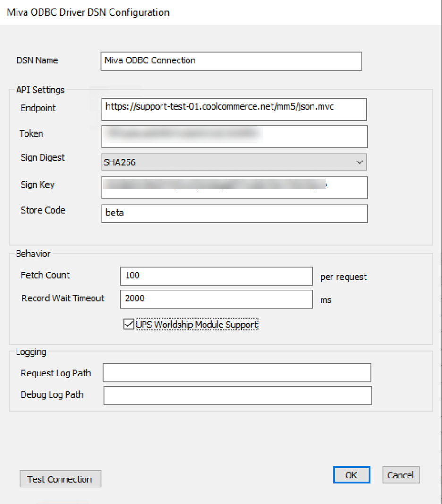This screenshot has height=504, width=442.
Task: Click the 'Fetch Count' label
Action: pyautogui.click(x=45, y=275)
